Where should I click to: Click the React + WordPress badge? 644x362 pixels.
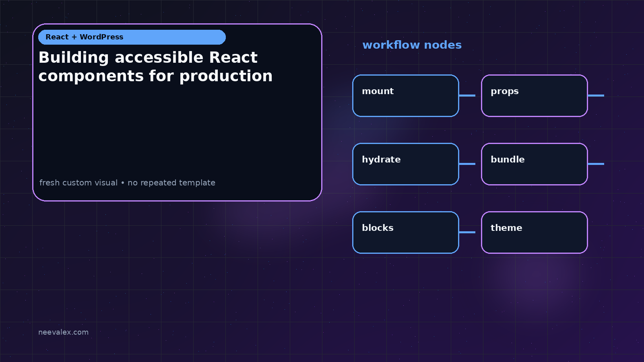[x=132, y=37]
